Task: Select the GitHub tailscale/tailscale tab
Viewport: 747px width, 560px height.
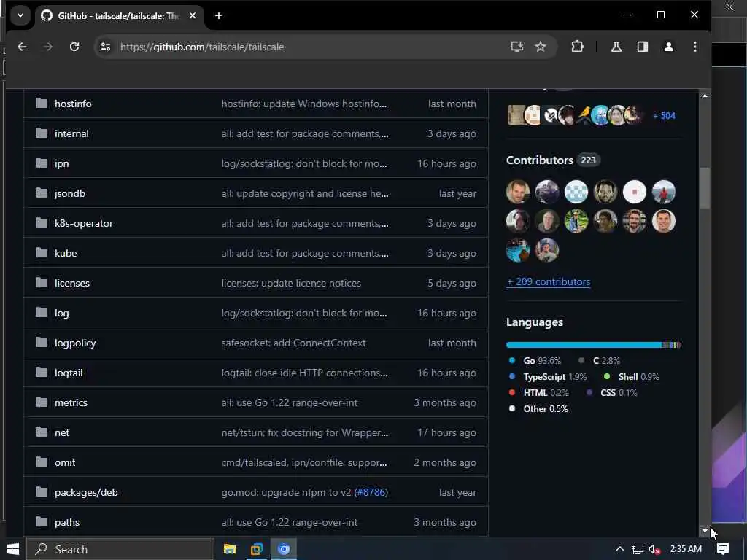Action: pyautogui.click(x=118, y=16)
